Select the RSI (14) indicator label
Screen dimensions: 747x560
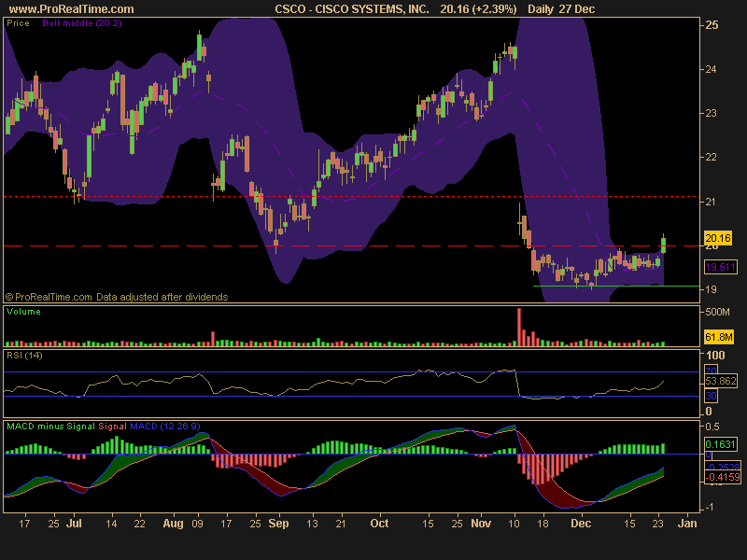coord(24,356)
